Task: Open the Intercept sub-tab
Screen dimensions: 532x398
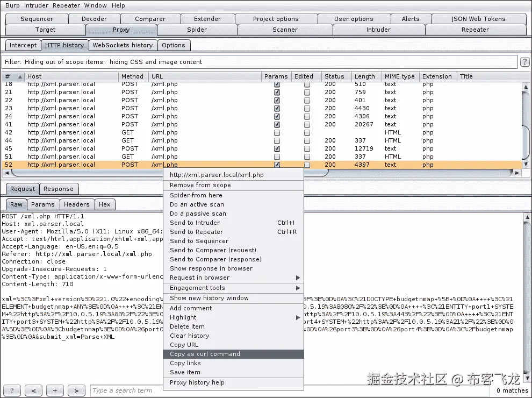Action: [x=23, y=45]
